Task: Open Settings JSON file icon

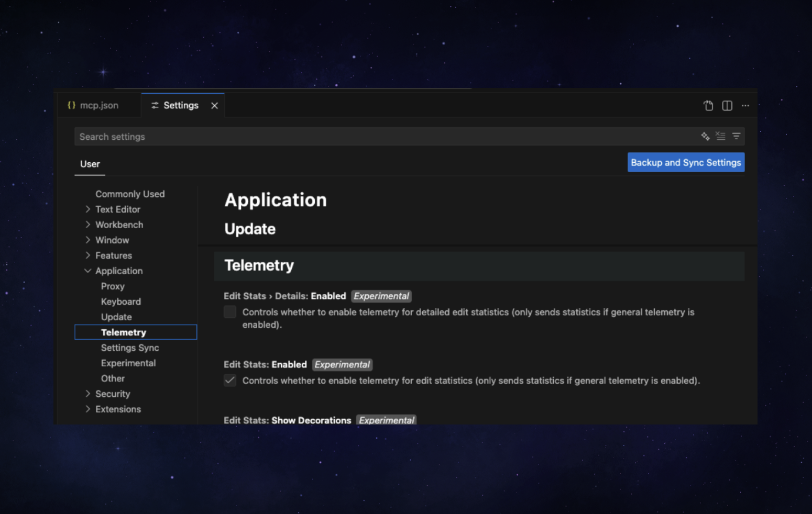Action: pos(708,106)
